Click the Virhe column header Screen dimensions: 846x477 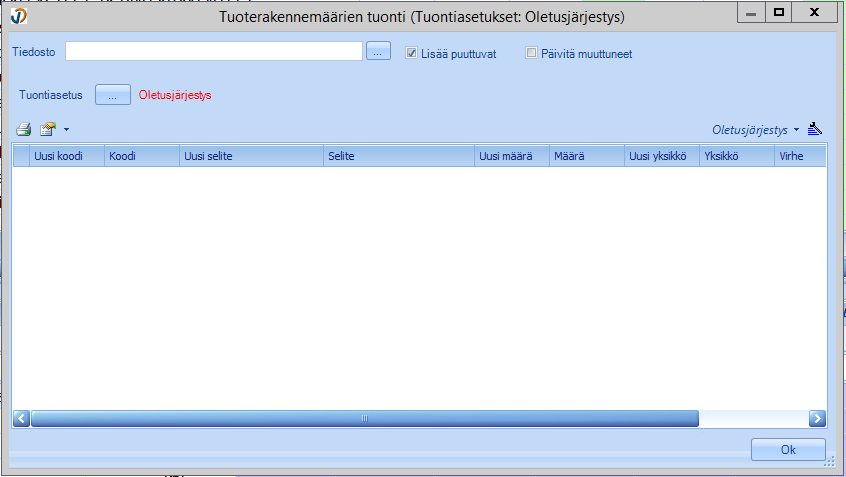click(800, 156)
